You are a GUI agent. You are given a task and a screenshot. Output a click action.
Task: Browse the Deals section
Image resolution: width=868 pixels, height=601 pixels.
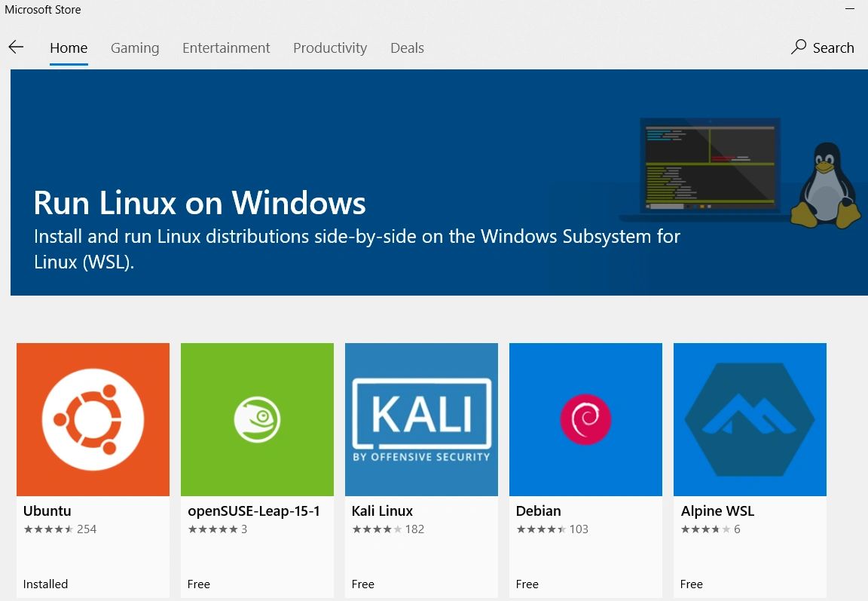coord(407,48)
